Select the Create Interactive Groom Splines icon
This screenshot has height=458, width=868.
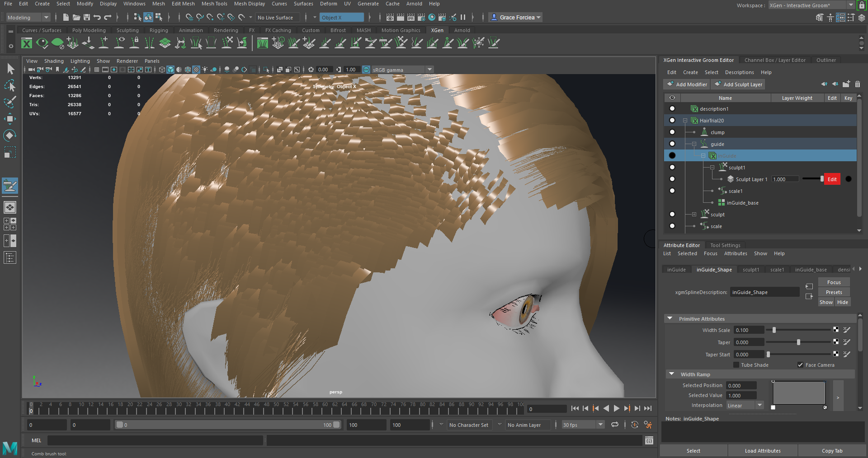278,43
